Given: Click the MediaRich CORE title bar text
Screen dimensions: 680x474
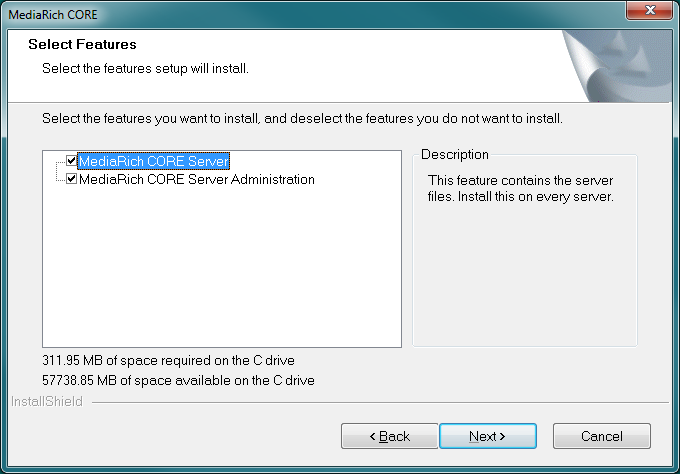Looking at the screenshot, I should (x=53, y=15).
